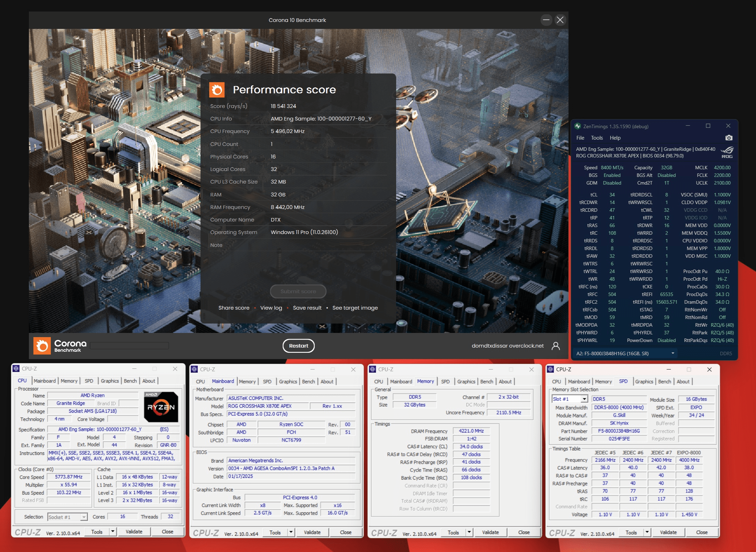This screenshot has width=756, height=552.
Task: Click Validate in CPU-Z CPU window
Action: [134, 531]
